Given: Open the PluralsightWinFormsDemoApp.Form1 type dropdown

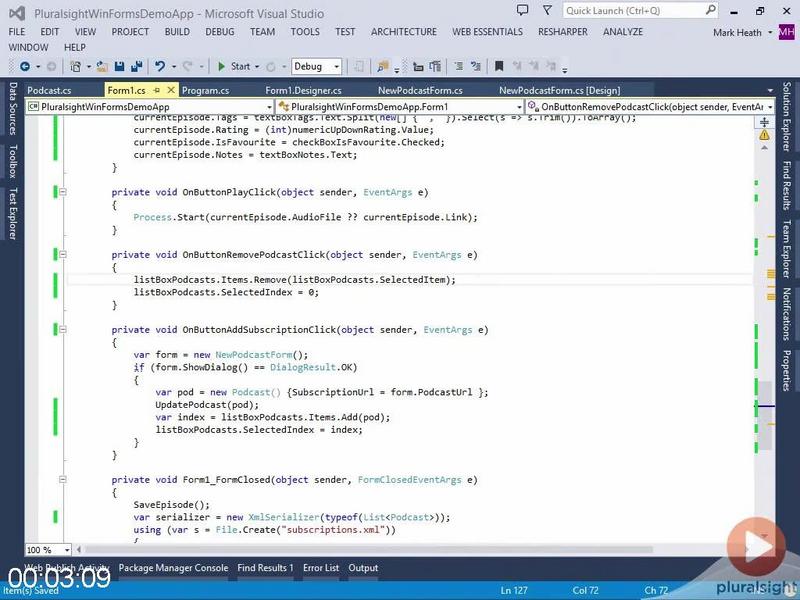Looking at the screenshot, I should [x=399, y=107].
